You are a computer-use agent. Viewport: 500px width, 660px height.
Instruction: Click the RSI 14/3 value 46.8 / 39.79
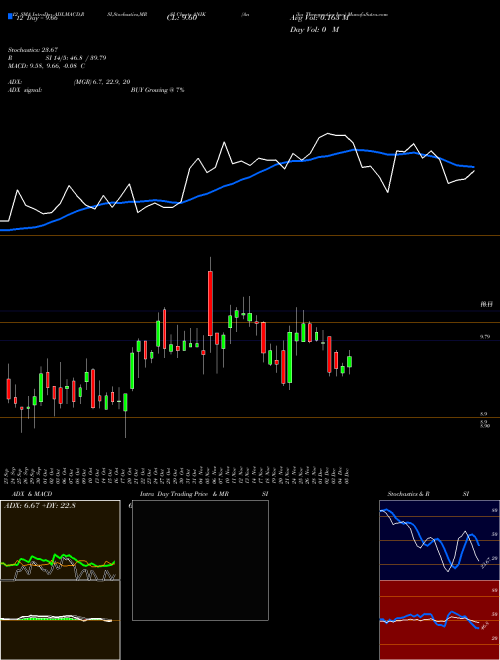pyautogui.click(x=76, y=58)
